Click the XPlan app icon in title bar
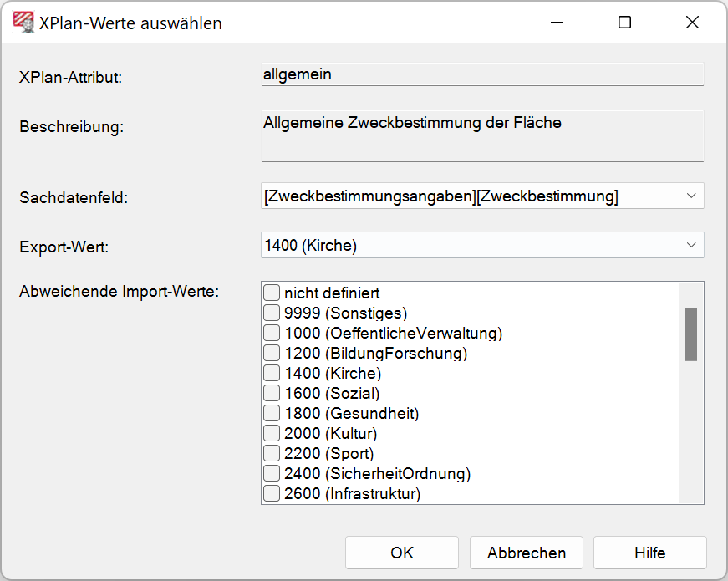The height and width of the screenshot is (581, 728). tap(23, 23)
